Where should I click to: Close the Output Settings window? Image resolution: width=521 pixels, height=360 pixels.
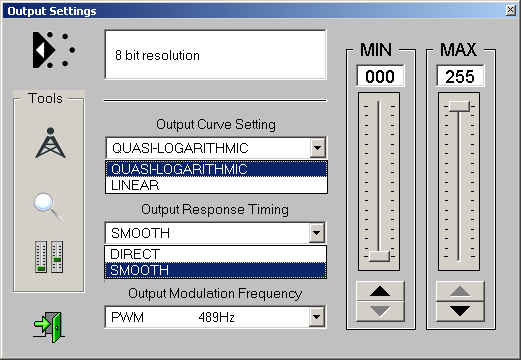coord(510,10)
